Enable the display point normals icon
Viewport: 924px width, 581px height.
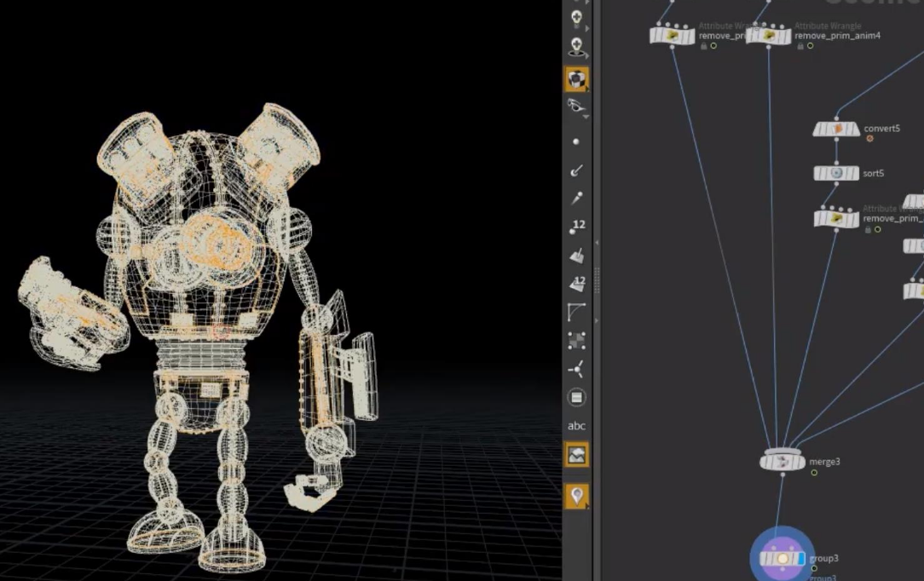(577, 171)
